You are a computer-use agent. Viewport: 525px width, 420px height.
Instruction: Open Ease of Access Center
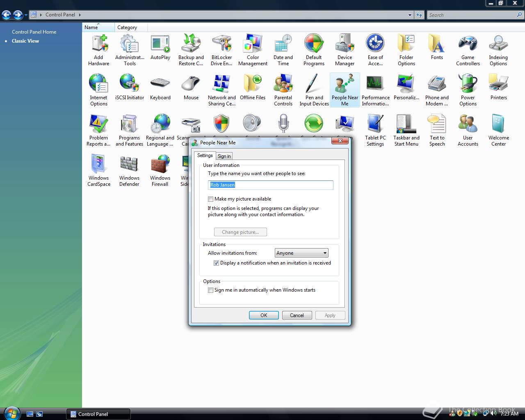tap(375, 50)
